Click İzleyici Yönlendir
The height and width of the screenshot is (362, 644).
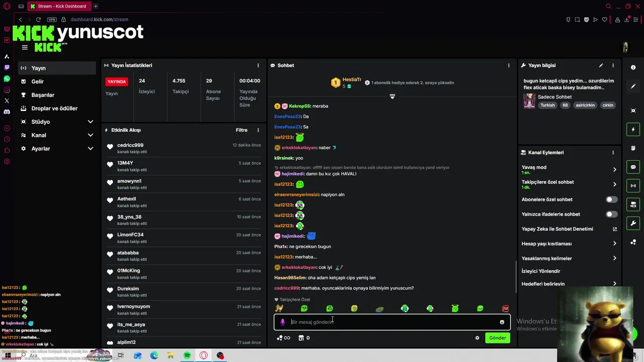tap(541, 271)
